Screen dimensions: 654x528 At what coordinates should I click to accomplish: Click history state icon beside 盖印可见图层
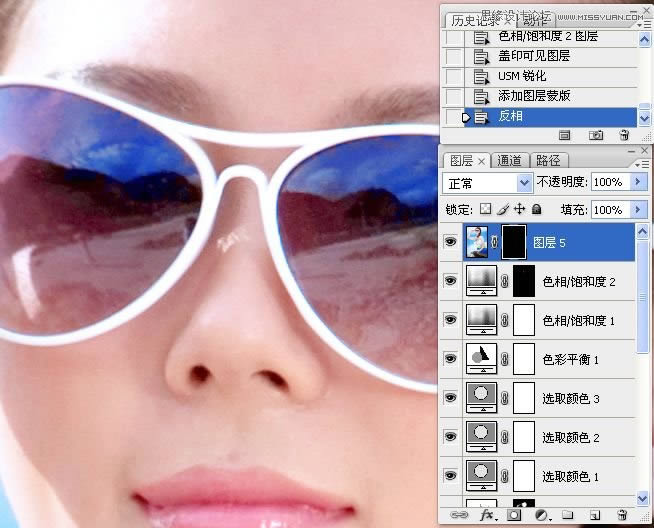click(481, 57)
